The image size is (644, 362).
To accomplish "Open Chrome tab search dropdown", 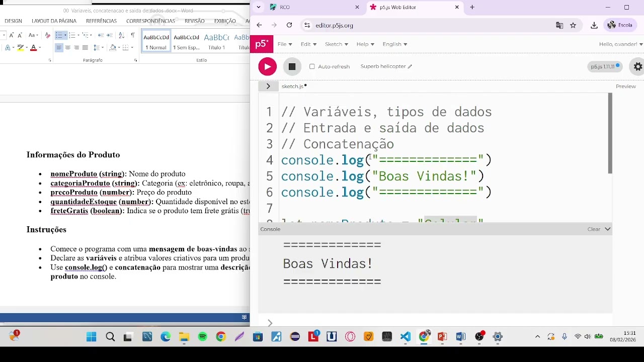I will [258, 7].
